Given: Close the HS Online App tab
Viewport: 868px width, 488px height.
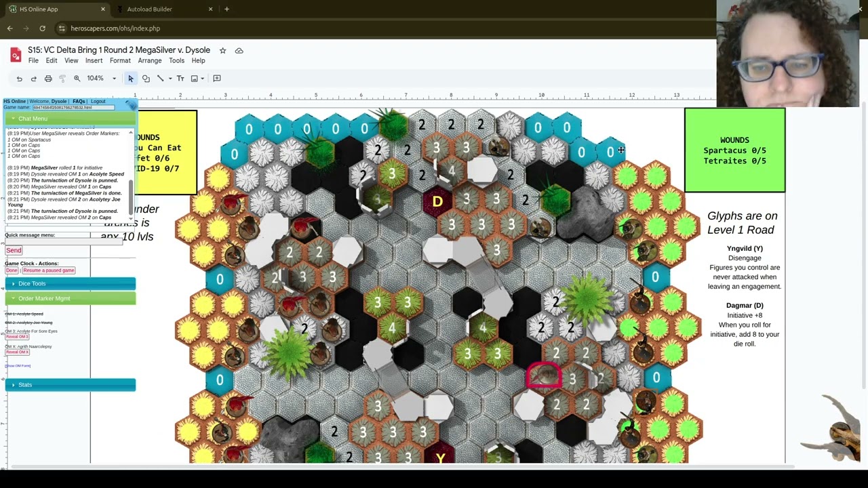Looking at the screenshot, I should [x=103, y=9].
